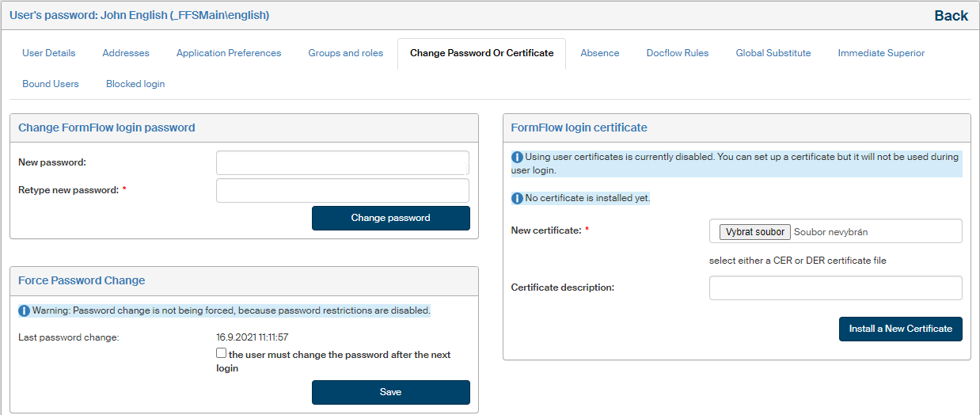Select the Absence tab
This screenshot has height=415, width=980.
(600, 53)
